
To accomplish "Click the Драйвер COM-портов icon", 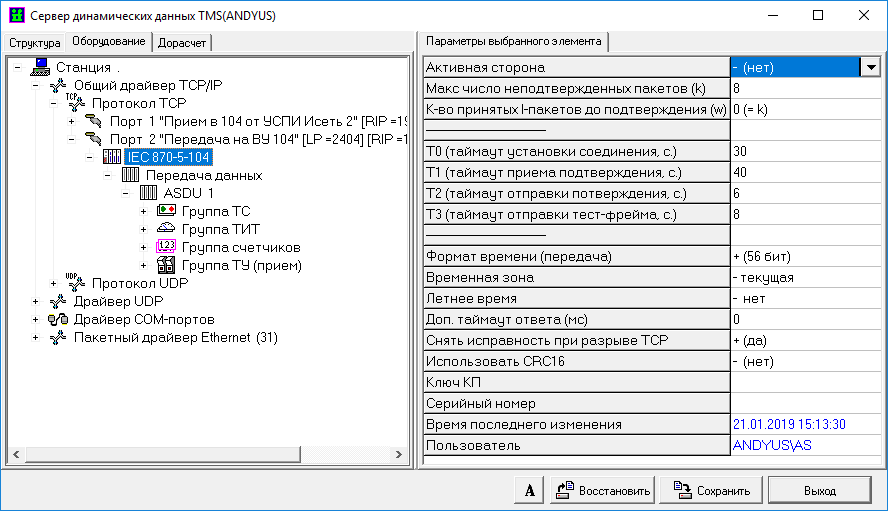I will pyautogui.click(x=58, y=319).
